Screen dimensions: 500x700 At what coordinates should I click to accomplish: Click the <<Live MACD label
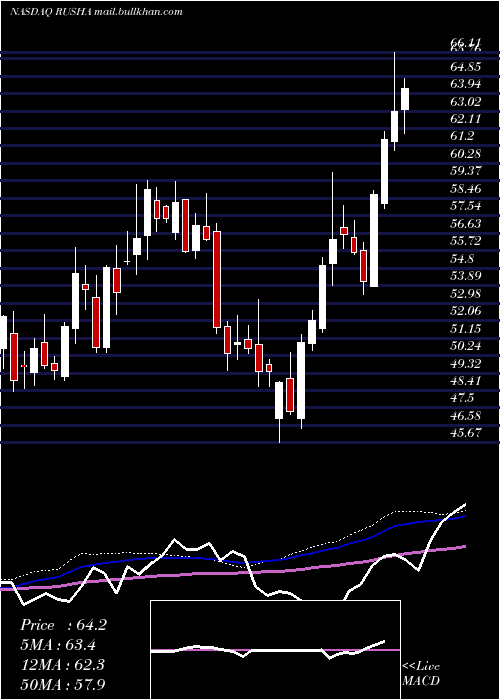point(421,673)
